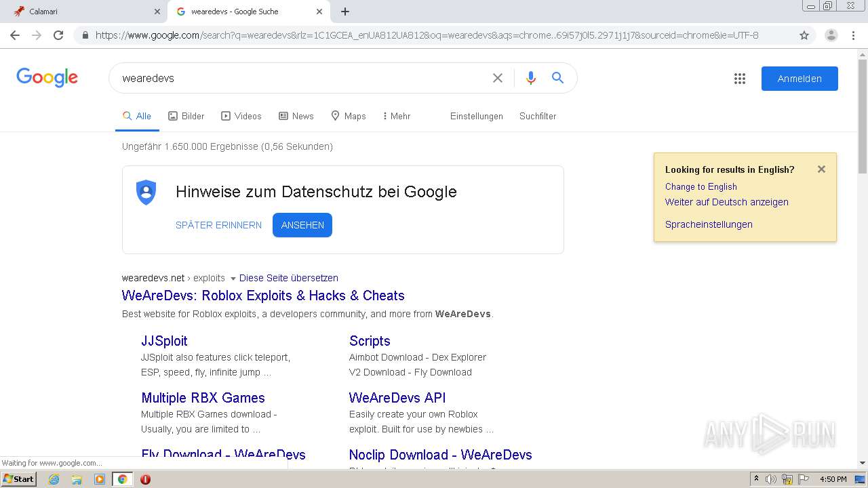
Task: Click Change to English link
Action: point(701,187)
